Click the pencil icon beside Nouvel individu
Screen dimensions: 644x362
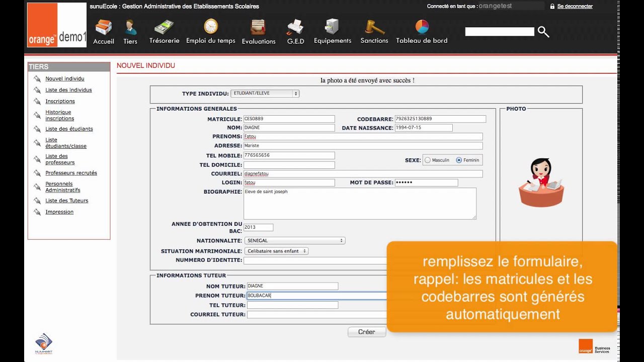(x=37, y=79)
